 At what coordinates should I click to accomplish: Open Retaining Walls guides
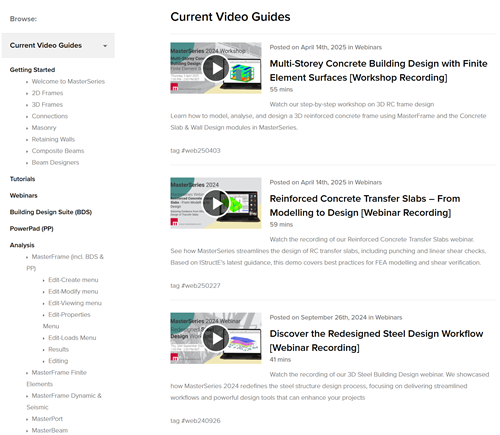pyautogui.click(x=53, y=139)
